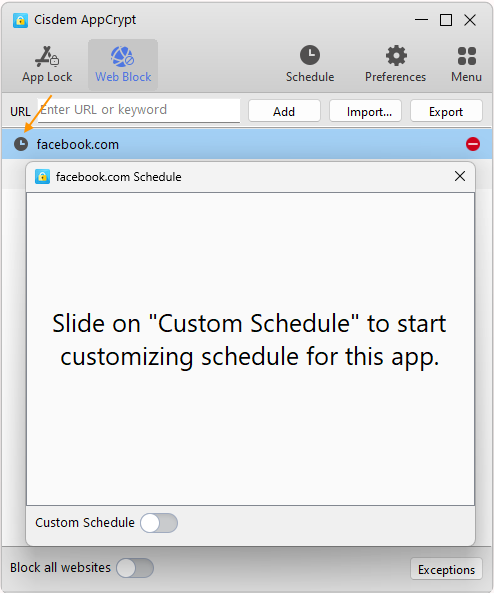Select the facebook.com row

click(247, 144)
